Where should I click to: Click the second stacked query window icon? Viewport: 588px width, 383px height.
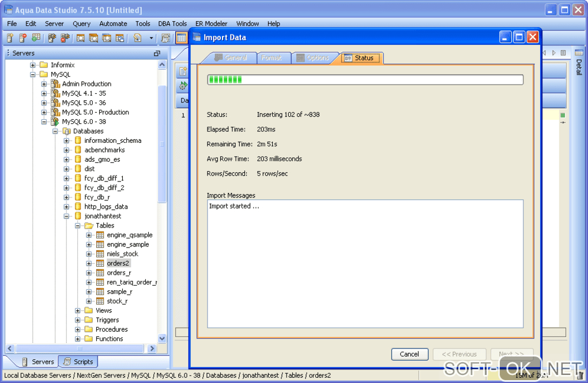click(x=93, y=38)
